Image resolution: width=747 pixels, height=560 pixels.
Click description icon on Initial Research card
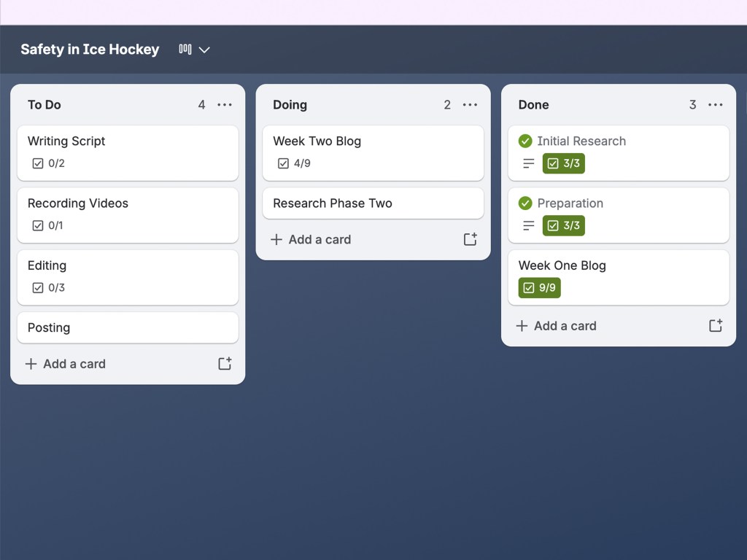[x=528, y=163]
